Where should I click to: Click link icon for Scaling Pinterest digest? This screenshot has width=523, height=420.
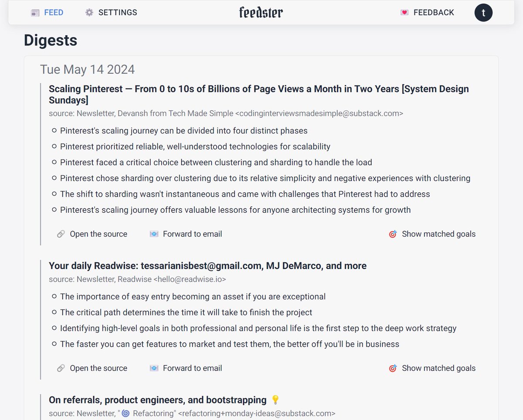[x=61, y=234]
